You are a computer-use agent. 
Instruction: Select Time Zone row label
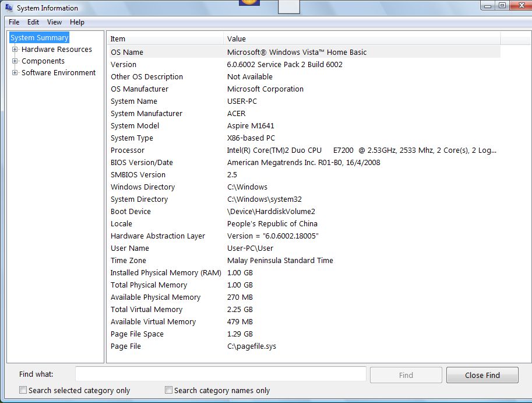click(x=128, y=260)
